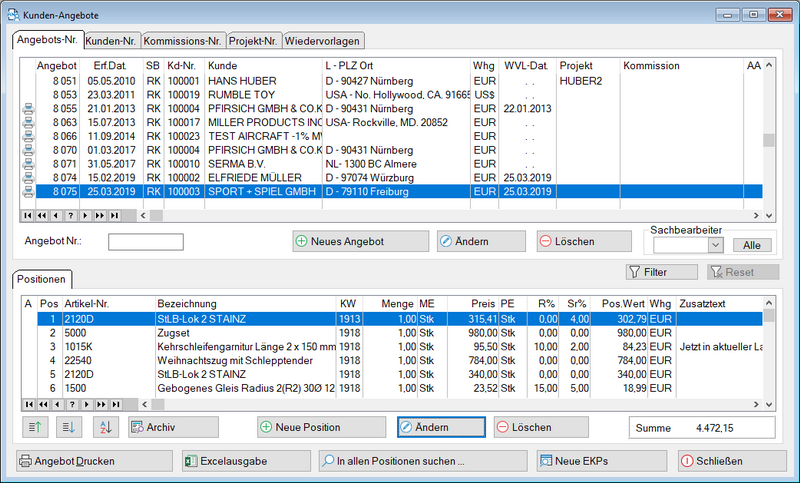Click the sort descending icon button

click(70, 427)
